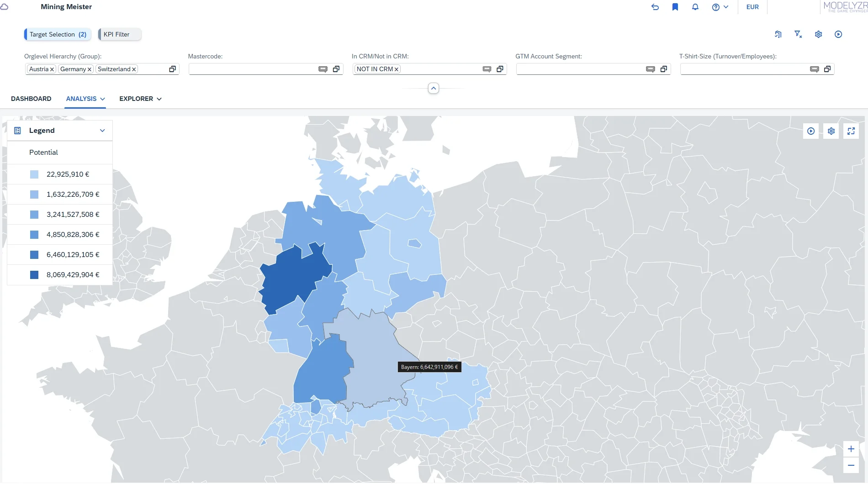
Task: Click the 8,069,429,904 € legend color swatch
Action: 34,275
